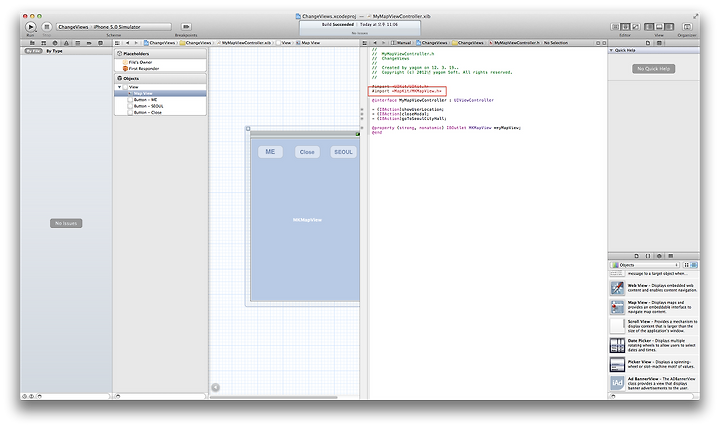This screenshot has height=428, width=720.
Task: Click the SEOUL button on the canvas
Action: click(343, 152)
